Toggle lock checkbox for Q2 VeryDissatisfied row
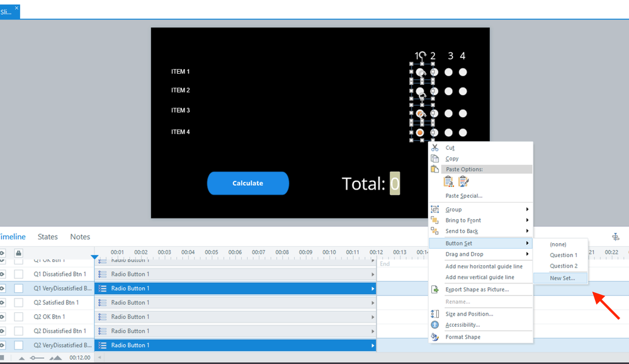This screenshot has width=629, height=364. [x=18, y=345]
